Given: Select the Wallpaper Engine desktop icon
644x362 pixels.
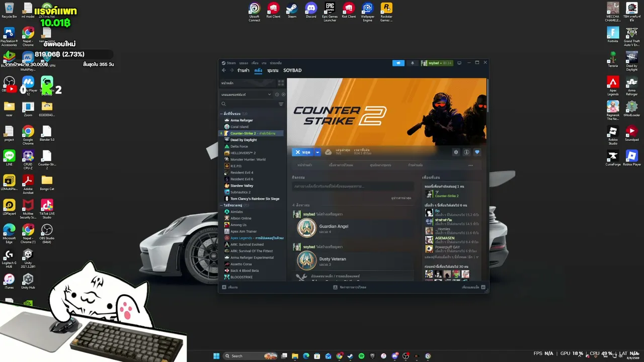Looking at the screenshot, I should point(368,12).
